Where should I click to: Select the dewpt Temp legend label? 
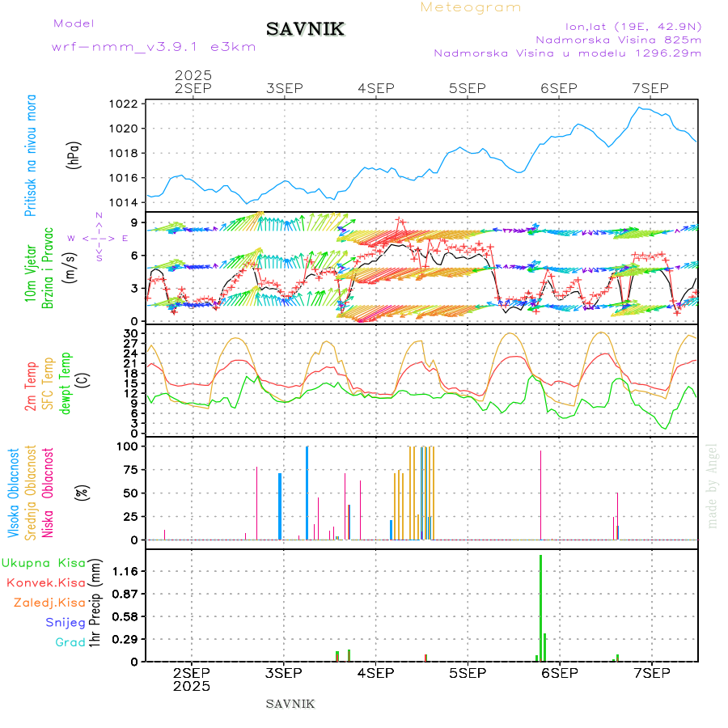click(x=66, y=382)
